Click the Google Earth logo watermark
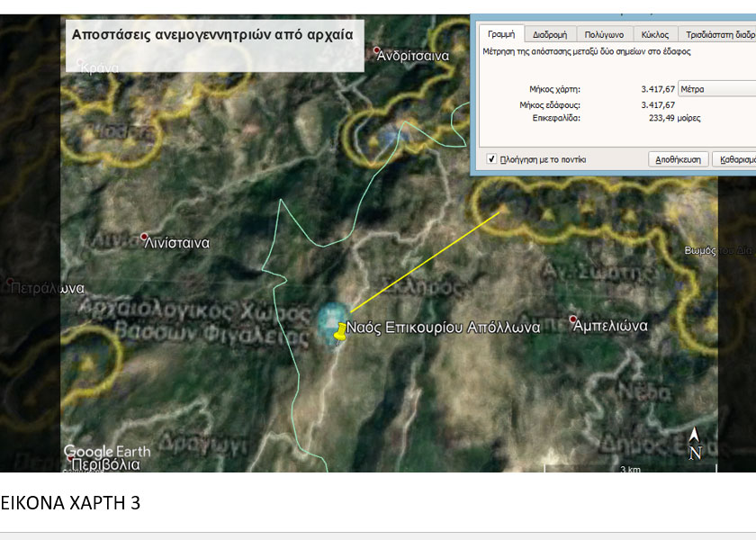Image resolution: width=756 pixels, height=540 pixels. tap(107, 451)
